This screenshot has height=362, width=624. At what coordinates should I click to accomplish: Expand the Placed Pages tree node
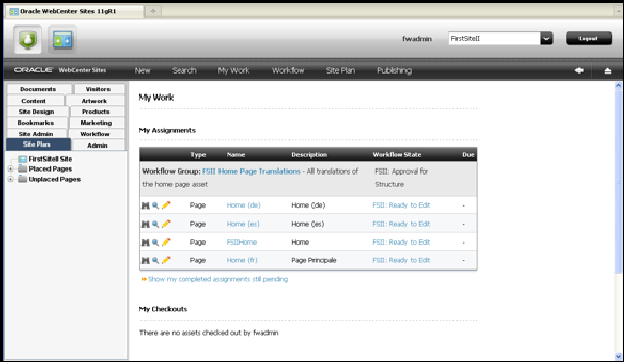(11, 169)
